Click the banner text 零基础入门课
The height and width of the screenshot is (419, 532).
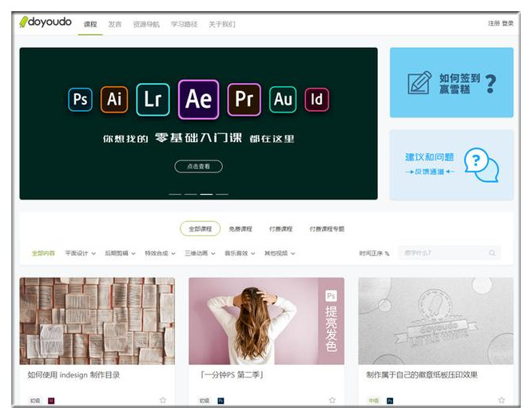click(198, 138)
